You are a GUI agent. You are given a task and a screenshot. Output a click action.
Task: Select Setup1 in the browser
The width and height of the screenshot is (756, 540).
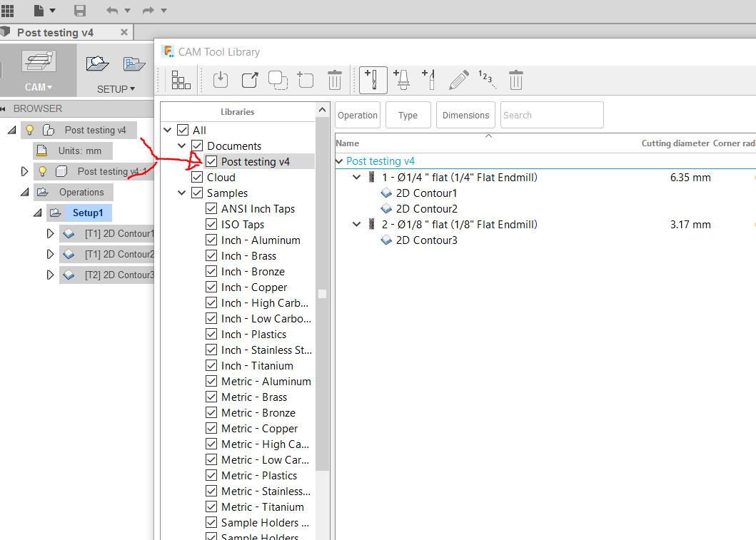88,213
